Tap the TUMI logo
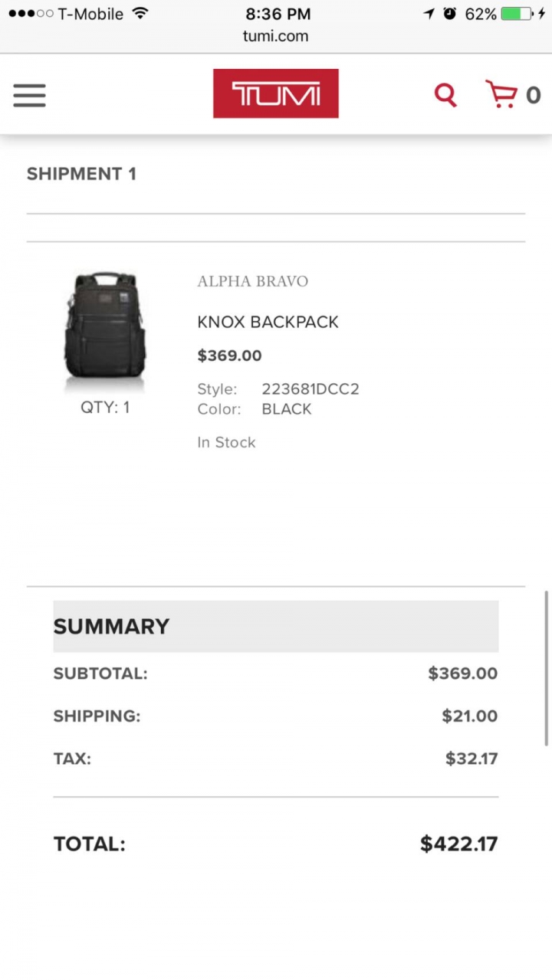552x980 pixels. click(276, 93)
